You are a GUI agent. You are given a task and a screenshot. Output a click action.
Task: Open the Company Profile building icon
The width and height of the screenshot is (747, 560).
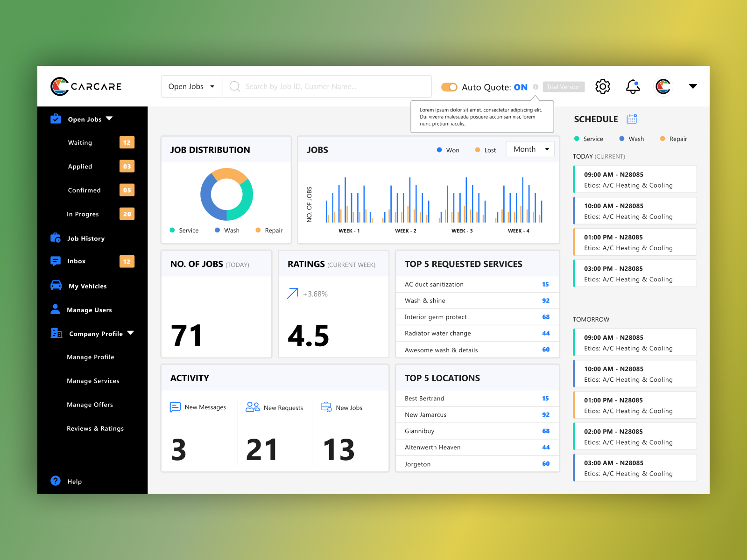coord(56,333)
